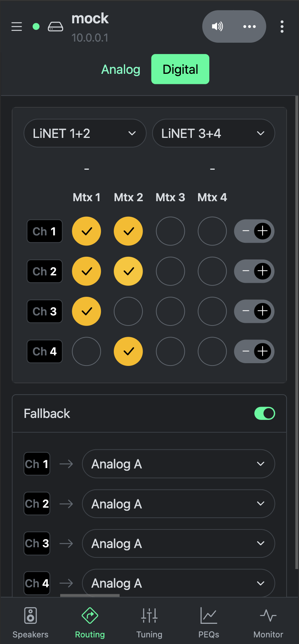Open the hamburger menu
The height and width of the screenshot is (644, 299).
pyautogui.click(x=17, y=26)
